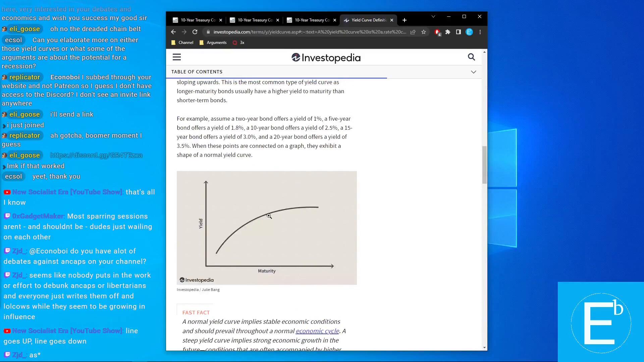The width and height of the screenshot is (644, 362).
Task: Open a new browser tab
Action: pos(405,20)
